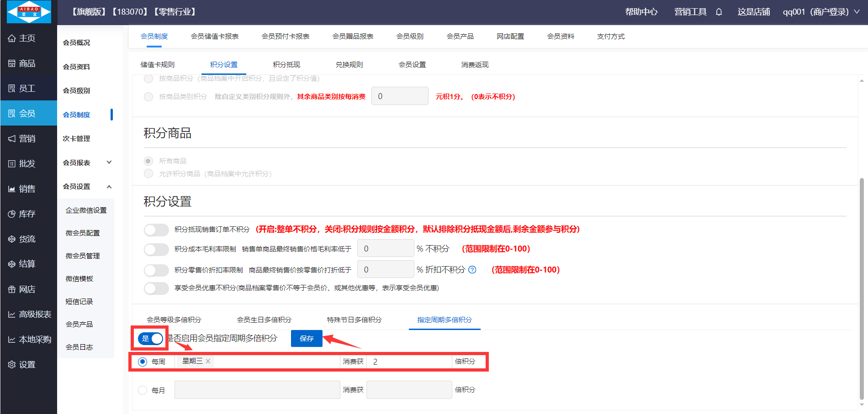
Task: Open the 营销 megaphone icon
Action: click(x=12, y=139)
